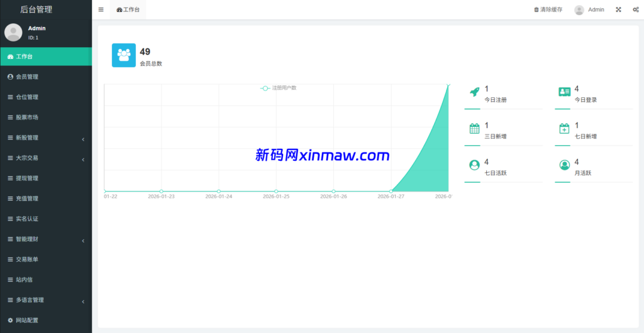Click the calendar icon for 三日新增

click(474, 128)
